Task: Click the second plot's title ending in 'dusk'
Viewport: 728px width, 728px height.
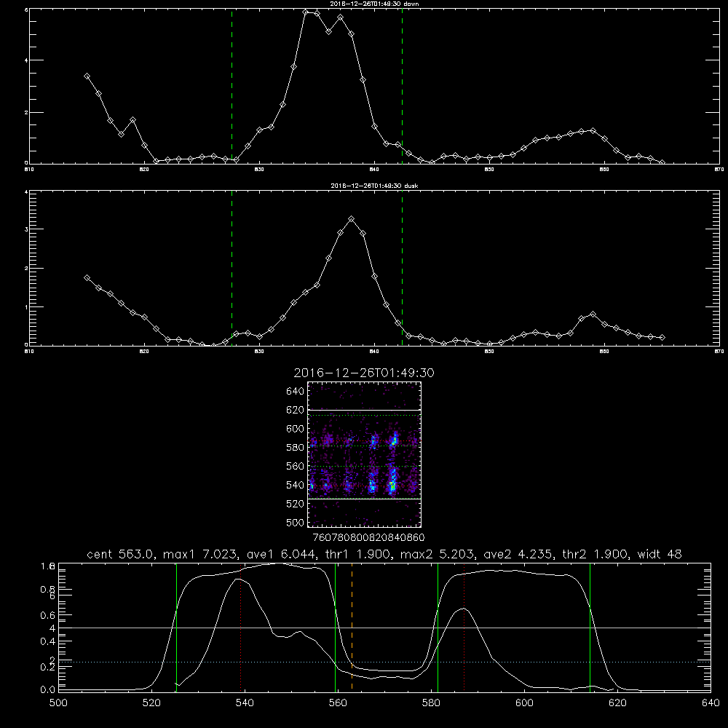Action: 373,186
